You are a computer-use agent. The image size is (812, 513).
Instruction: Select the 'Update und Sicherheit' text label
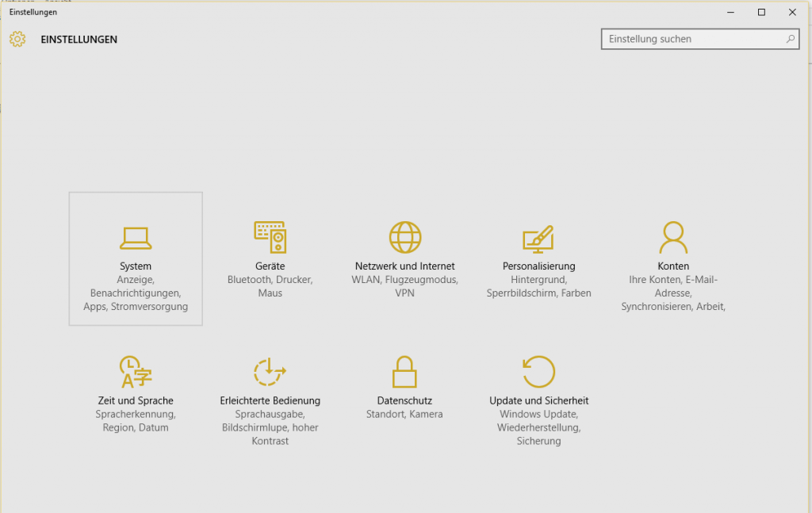tap(539, 401)
